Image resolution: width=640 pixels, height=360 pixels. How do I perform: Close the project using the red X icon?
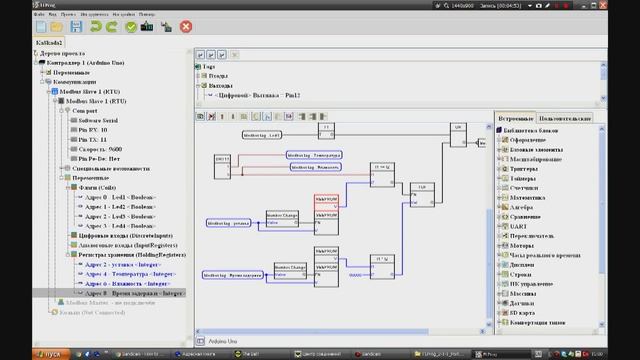coord(186,27)
